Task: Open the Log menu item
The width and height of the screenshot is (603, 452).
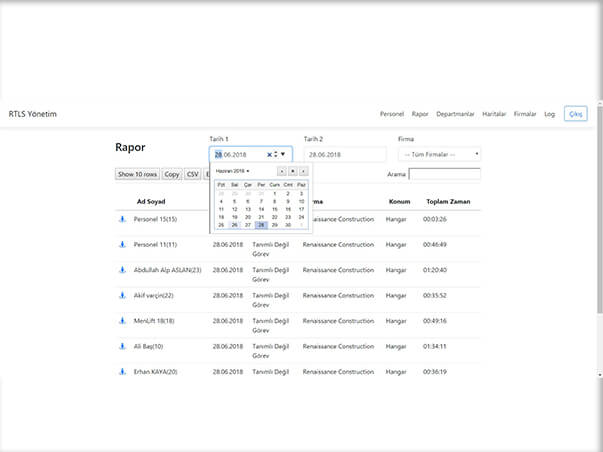Action: tap(550, 114)
